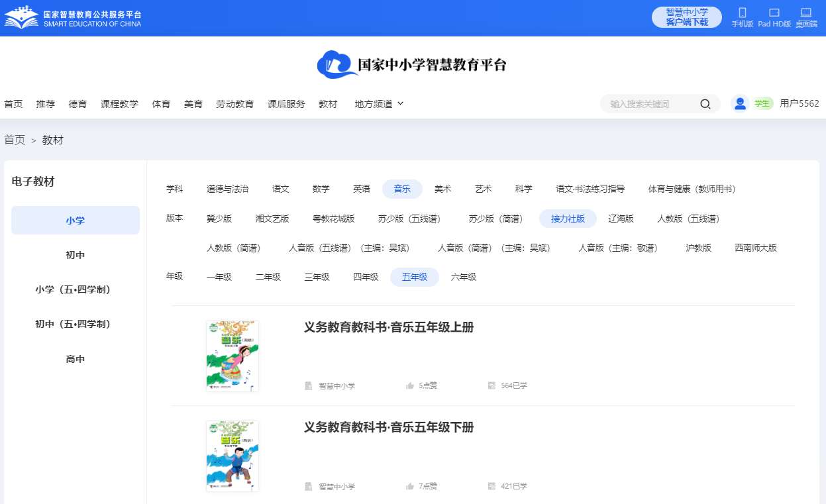
Task: Click the search keyword input field
Action: pos(649,104)
